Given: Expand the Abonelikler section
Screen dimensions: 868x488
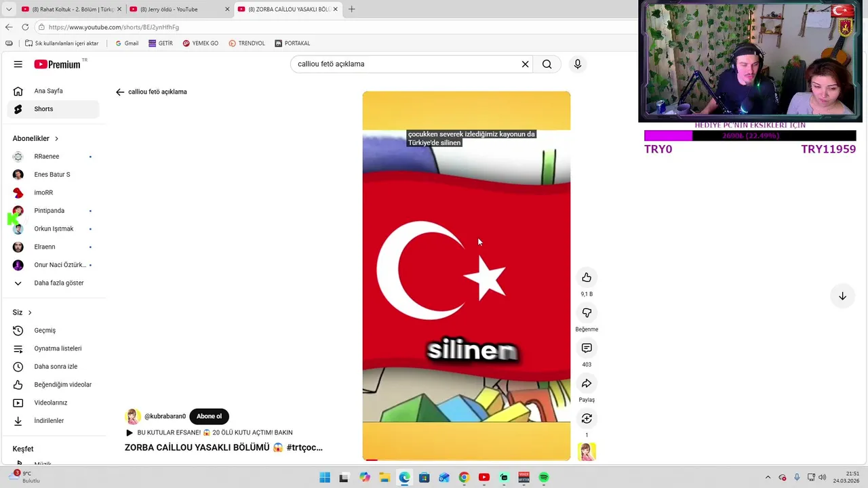Looking at the screenshot, I should pos(35,138).
